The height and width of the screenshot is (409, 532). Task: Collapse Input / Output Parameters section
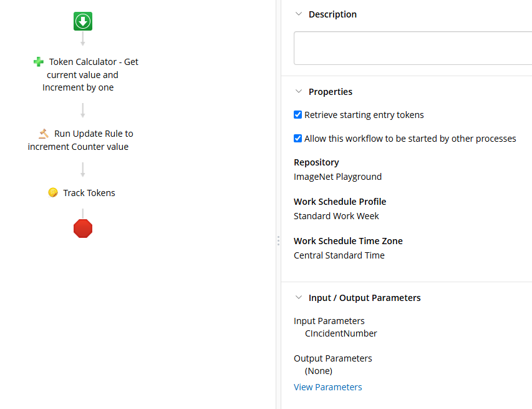tap(299, 298)
